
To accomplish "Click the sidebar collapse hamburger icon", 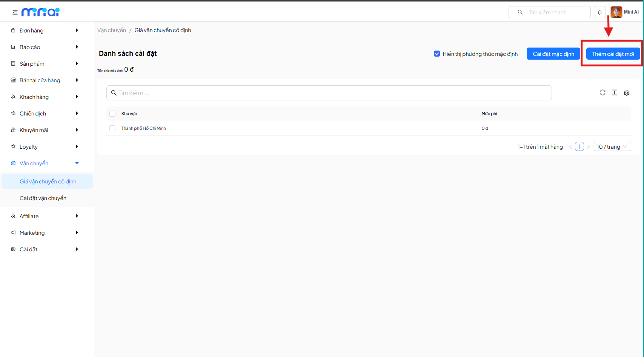I will [x=15, y=12].
